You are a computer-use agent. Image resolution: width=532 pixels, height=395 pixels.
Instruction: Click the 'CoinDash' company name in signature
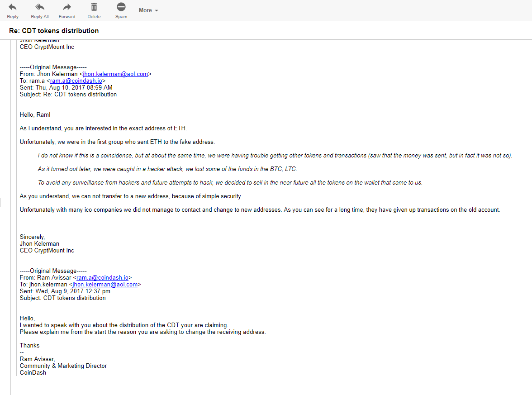pyautogui.click(x=33, y=373)
